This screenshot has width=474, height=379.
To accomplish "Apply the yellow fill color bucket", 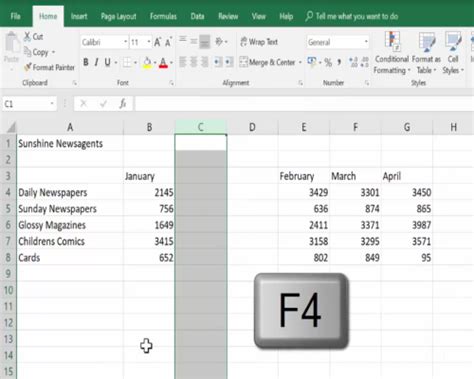I will tap(147, 62).
